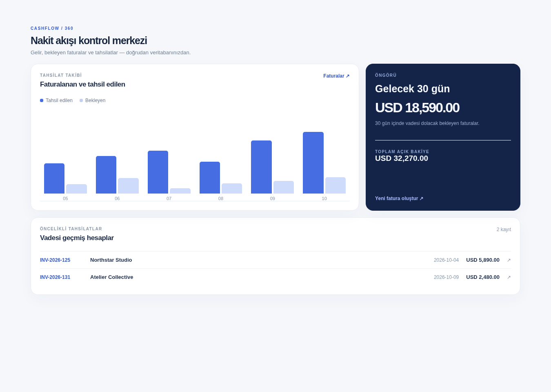
Task: Click the Atelier Collective client name
Action: [x=112, y=277]
